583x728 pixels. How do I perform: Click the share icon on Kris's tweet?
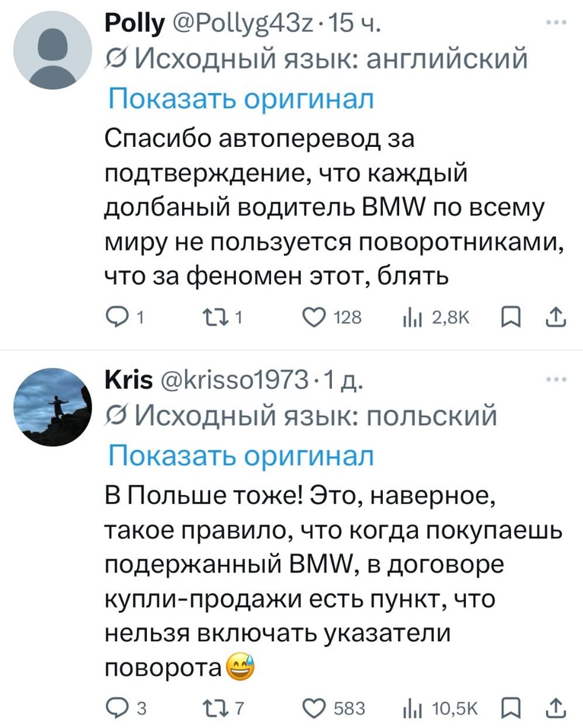(x=556, y=707)
